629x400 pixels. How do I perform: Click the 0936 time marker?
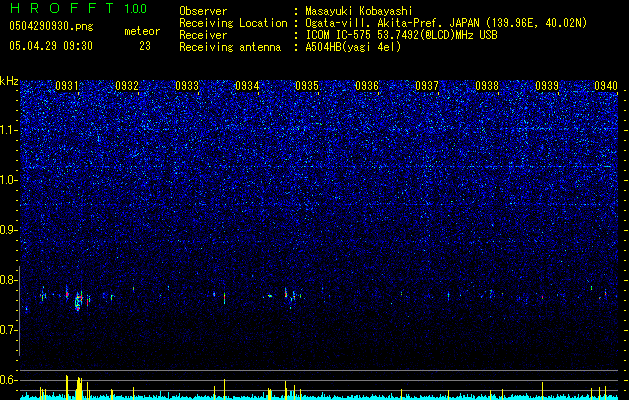pos(367,86)
